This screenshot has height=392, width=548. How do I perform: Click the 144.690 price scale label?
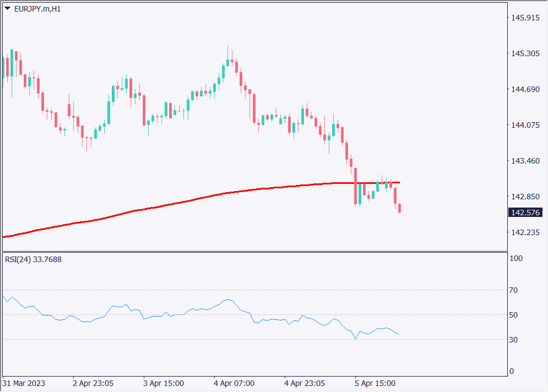coord(525,89)
